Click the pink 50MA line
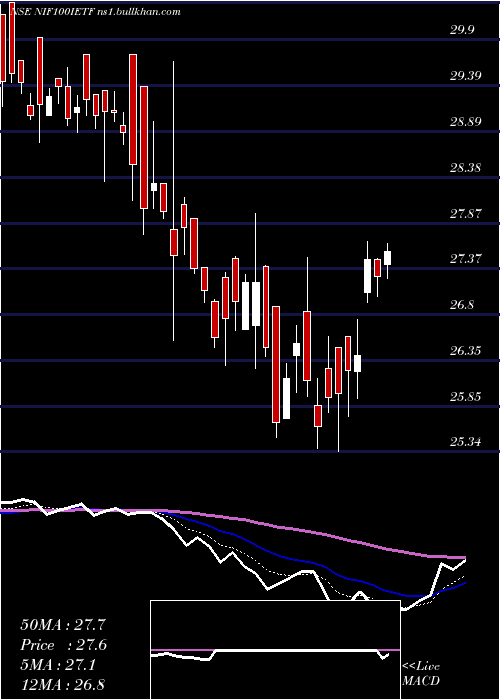 click(277, 527)
